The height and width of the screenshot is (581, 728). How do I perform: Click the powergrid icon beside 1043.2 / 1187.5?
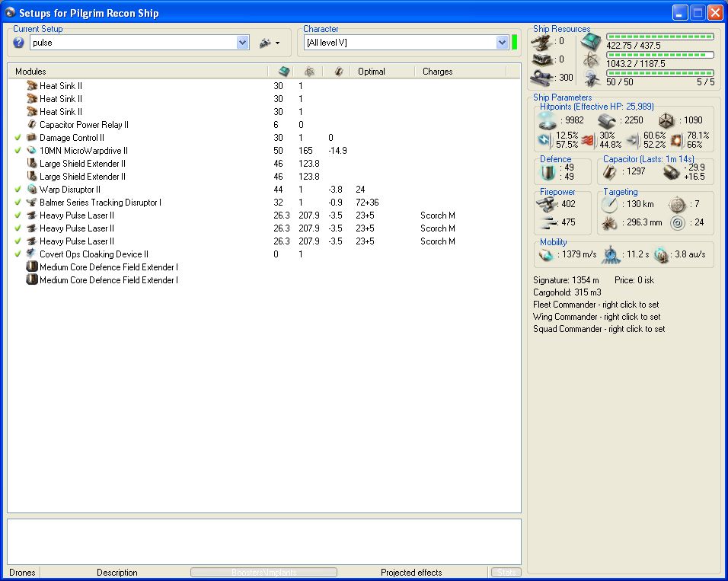pyautogui.click(x=591, y=59)
